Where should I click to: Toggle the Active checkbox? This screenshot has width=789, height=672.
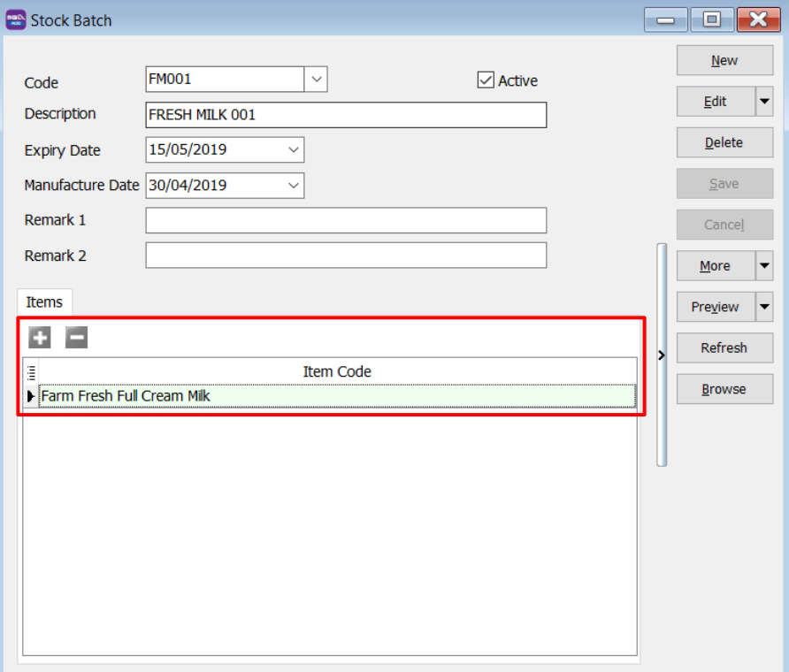tap(486, 80)
